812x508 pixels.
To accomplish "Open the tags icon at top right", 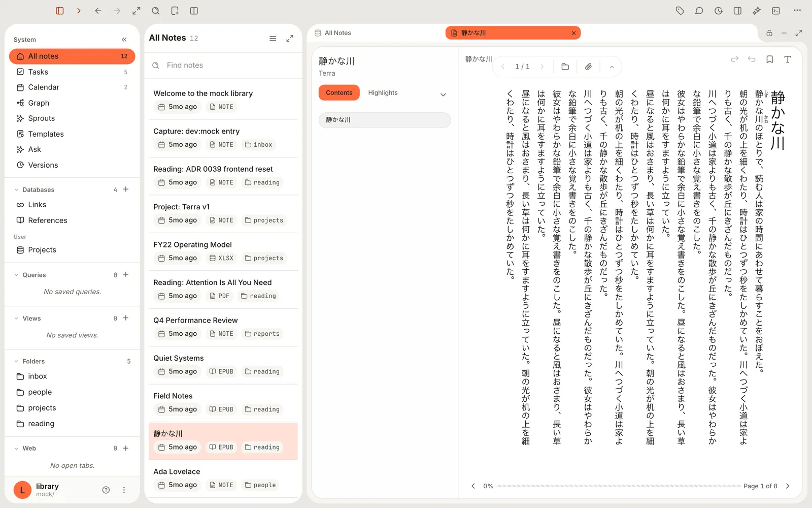I will (x=680, y=11).
